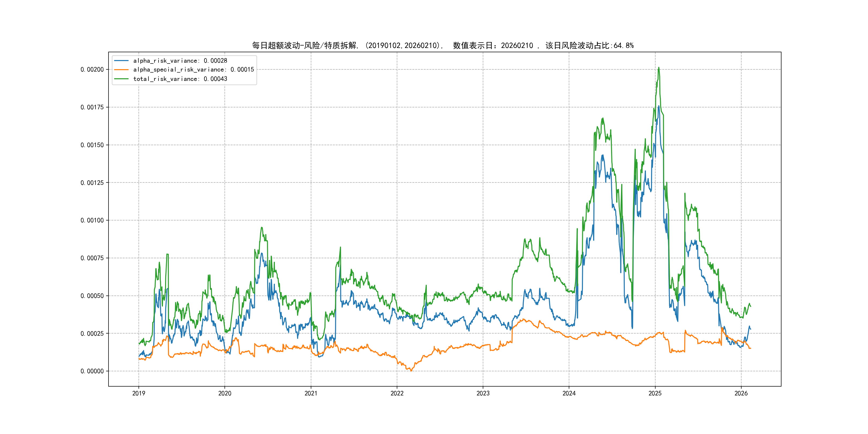The height and width of the screenshot is (434, 868).
Task: Click the 2026 x-axis tick label
Action: [x=741, y=393]
